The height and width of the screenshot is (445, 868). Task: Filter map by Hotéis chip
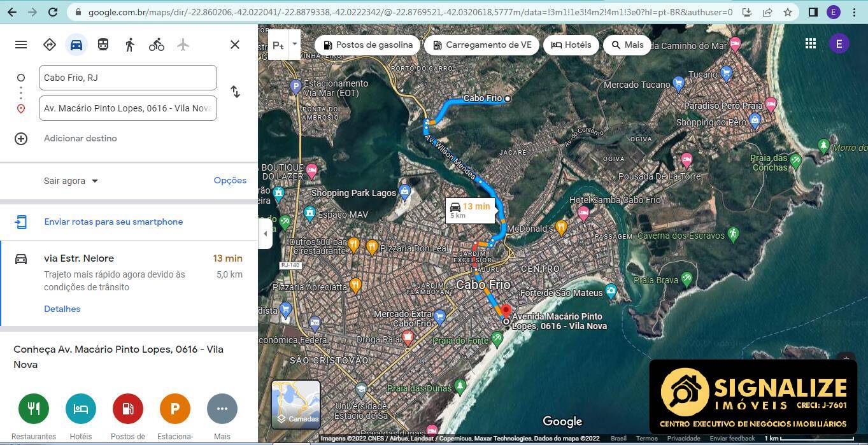click(x=571, y=45)
